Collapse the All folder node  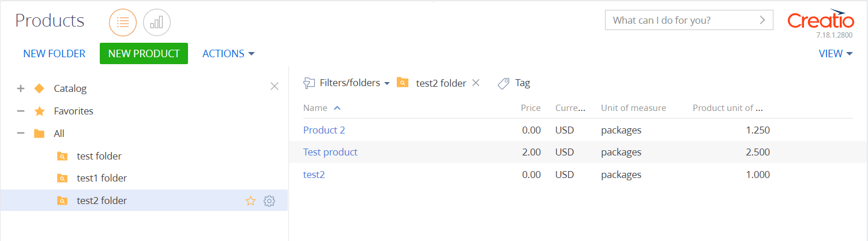click(x=21, y=134)
